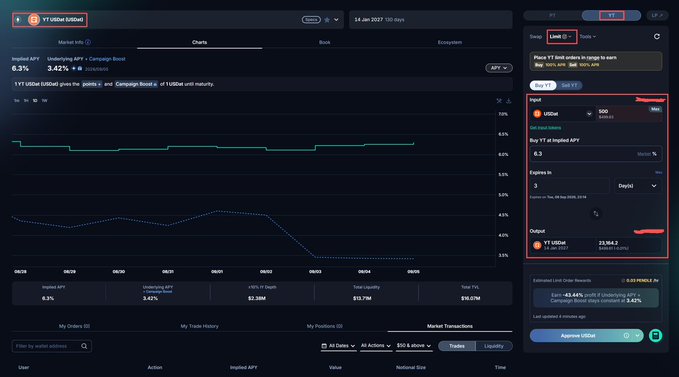Screen dimensions: 679x377
Task: Switch to the YT token toggle
Action: click(x=611, y=15)
